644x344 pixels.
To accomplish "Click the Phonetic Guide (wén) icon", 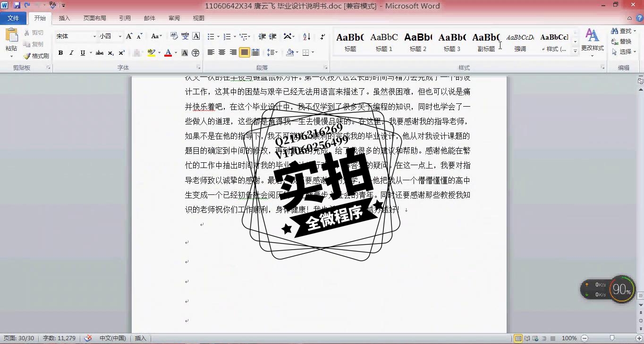I will 185,36.
